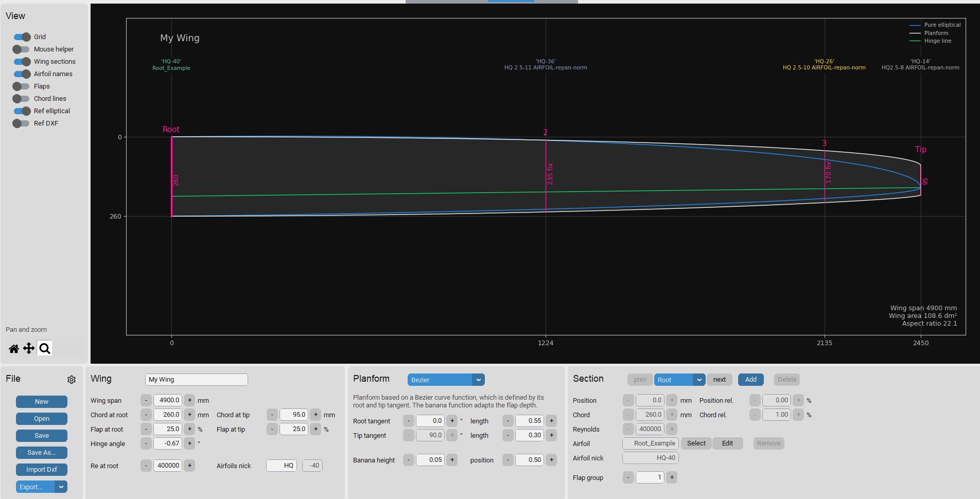This screenshot has width=980, height=499.
Task: Increase Flap group with plus button
Action: tap(672, 477)
